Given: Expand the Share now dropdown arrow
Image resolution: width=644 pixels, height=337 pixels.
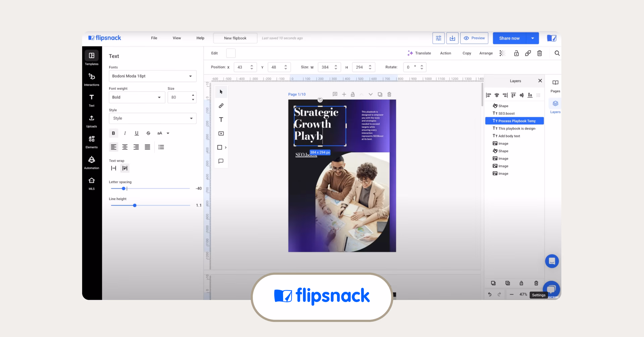Looking at the screenshot, I should click(533, 38).
